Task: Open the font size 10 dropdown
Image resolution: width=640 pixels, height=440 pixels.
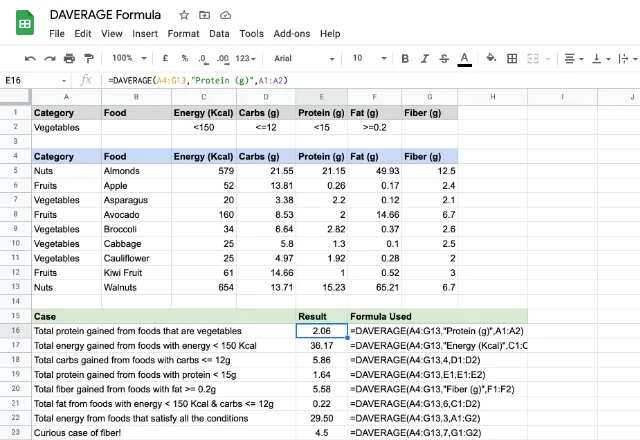Action: pos(369,58)
